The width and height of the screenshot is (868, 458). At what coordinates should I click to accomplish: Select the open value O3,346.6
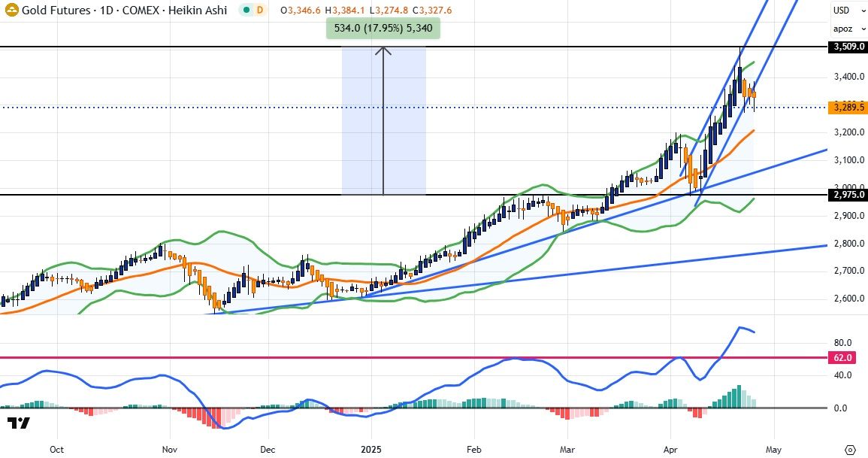point(301,11)
